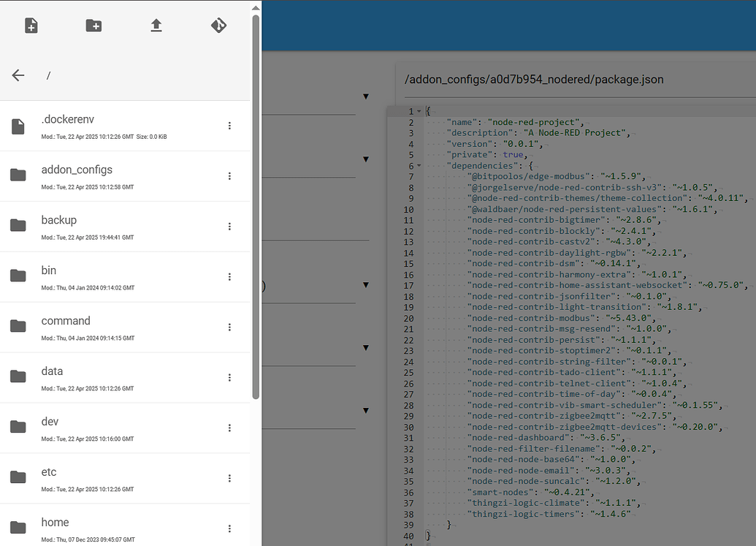The width and height of the screenshot is (756, 546).
Task: Click the "node-red-dashboard" dependency line
Action: (x=546, y=438)
